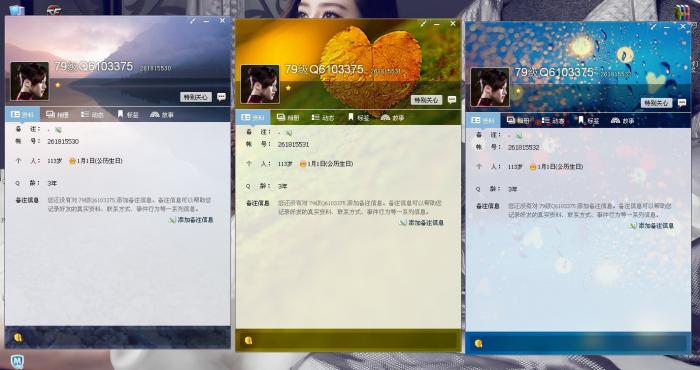Click the gold coin icon in window 261815531
The image size is (700, 370).
pyautogui.click(x=249, y=341)
